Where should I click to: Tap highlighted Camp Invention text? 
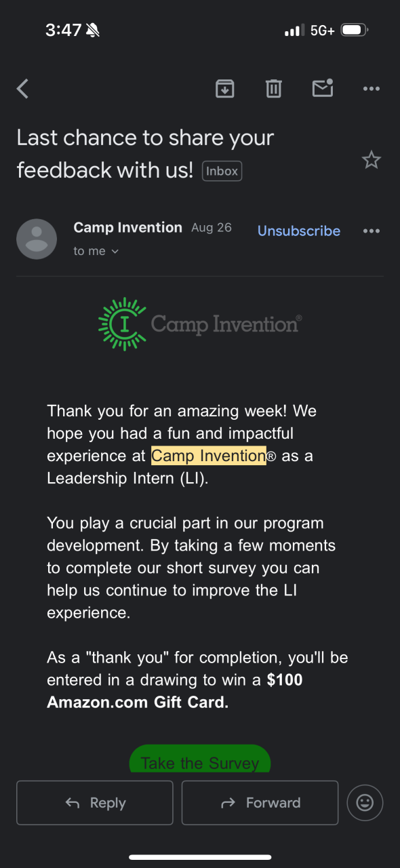point(209,456)
